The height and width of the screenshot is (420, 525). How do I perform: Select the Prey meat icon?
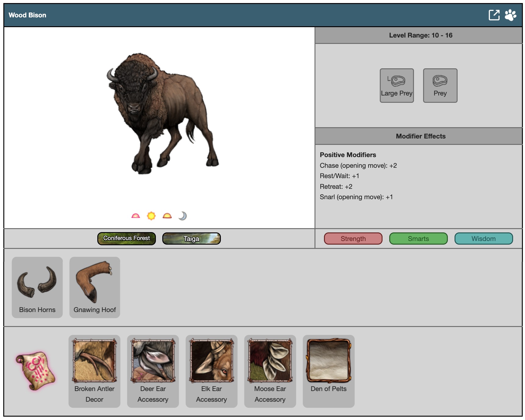pyautogui.click(x=440, y=85)
